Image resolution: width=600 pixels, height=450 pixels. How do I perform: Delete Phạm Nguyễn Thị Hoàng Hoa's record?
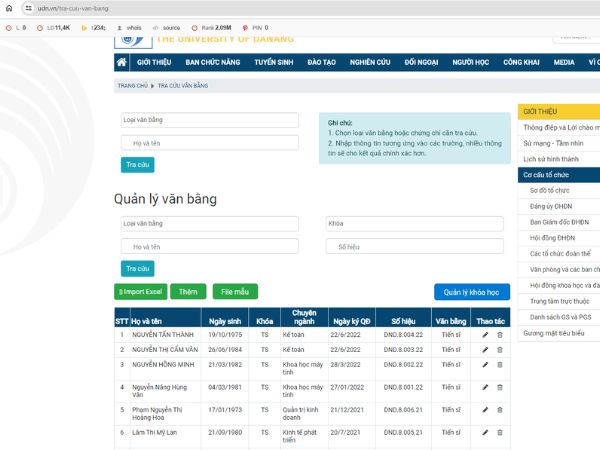click(500, 410)
